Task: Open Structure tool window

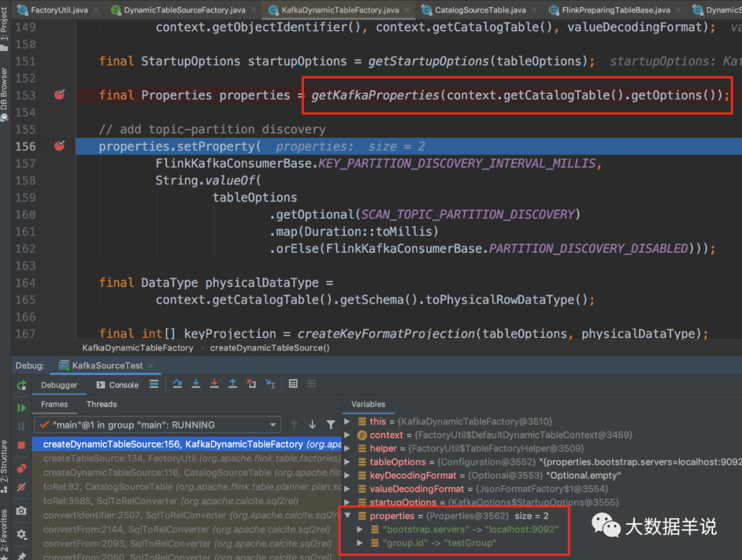Action: pos(5,467)
